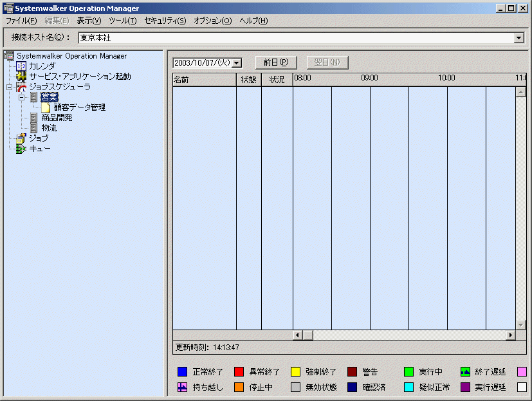Click the 08:00 time header label
This screenshot has width=532, height=401.
click(302, 78)
